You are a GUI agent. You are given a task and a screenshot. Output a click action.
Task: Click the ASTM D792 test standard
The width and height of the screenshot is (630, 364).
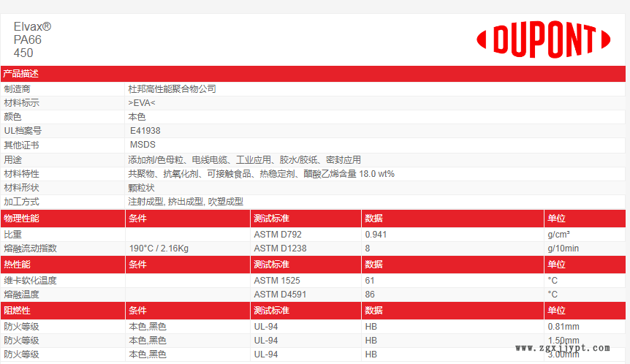(277, 235)
